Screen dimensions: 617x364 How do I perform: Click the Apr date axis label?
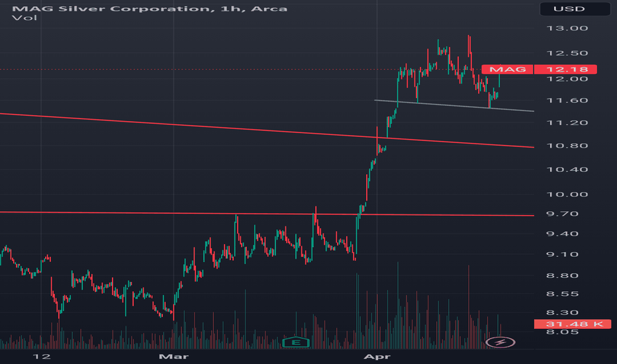click(377, 357)
